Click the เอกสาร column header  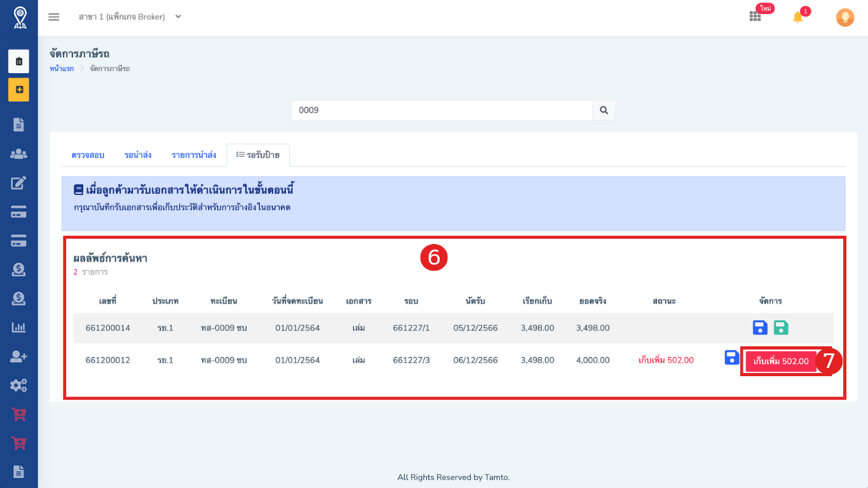[358, 301]
